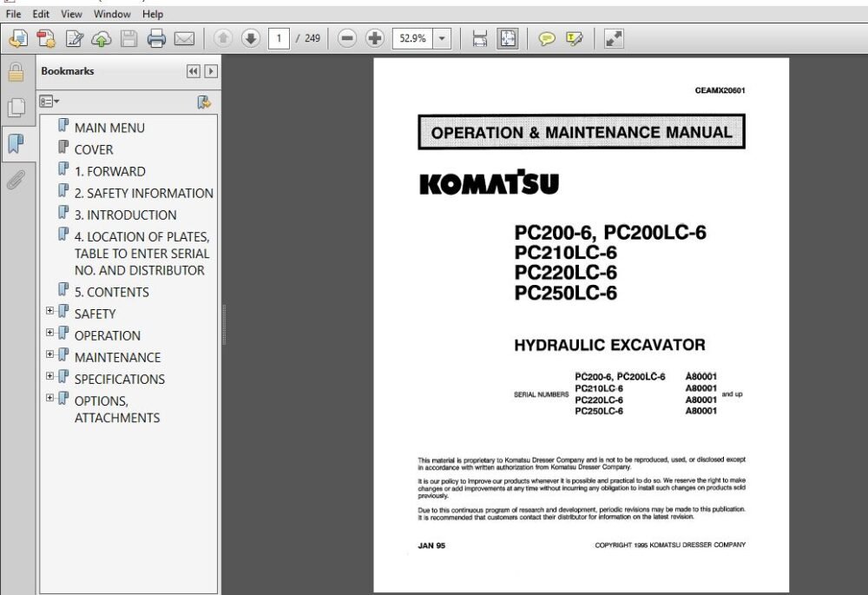Click the KOMATSU logo on the page
Image resolution: width=868 pixels, height=595 pixels.
(x=489, y=182)
